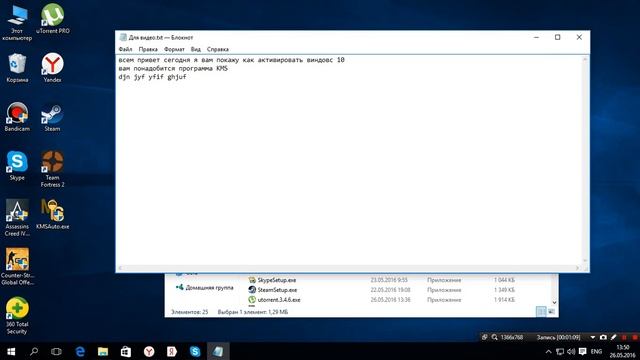Switch Explorer to details view button
The width and height of the screenshot is (640, 360).
pyautogui.click(x=541, y=311)
